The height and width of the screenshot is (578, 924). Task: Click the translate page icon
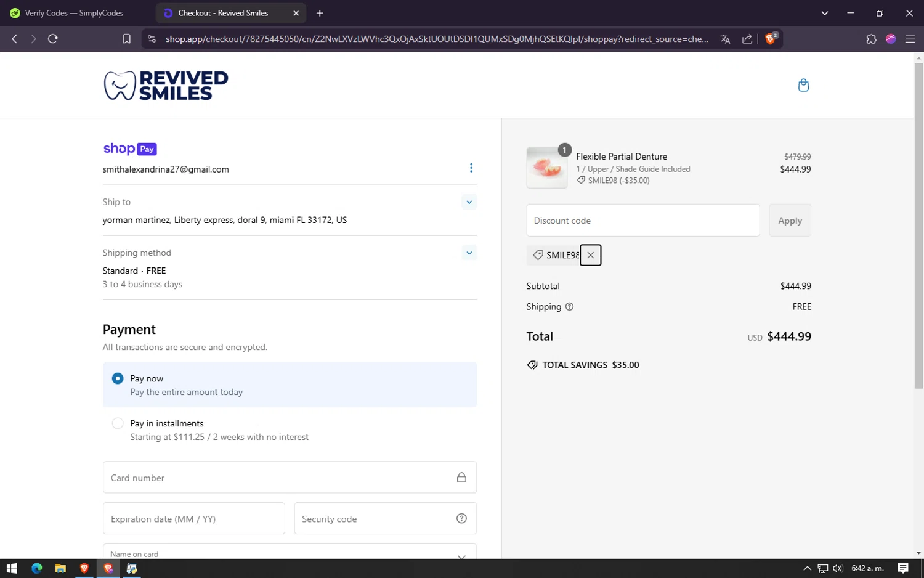725,39
